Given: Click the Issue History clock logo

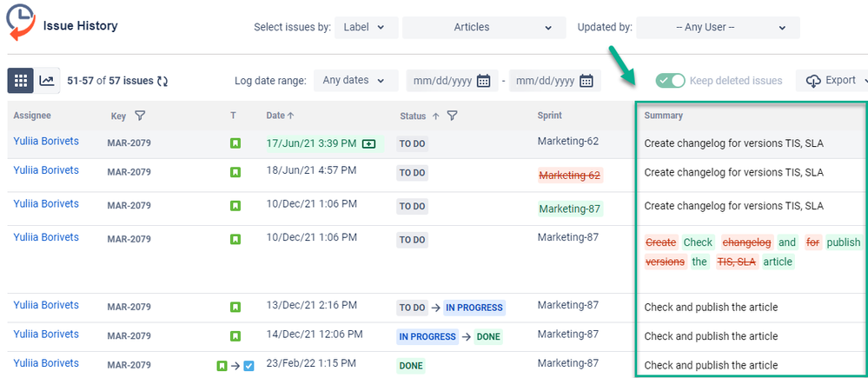Looking at the screenshot, I should pyautogui.click(x=21, y=23).
